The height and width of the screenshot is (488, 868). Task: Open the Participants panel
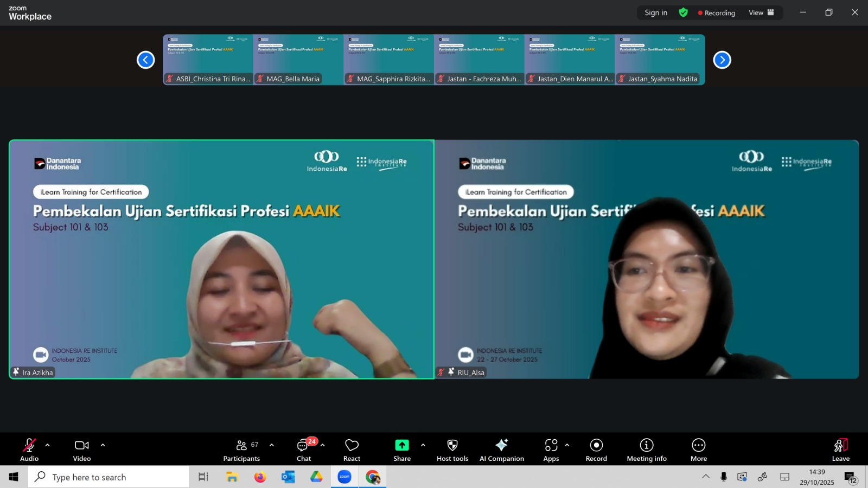[x=241, y=450]
